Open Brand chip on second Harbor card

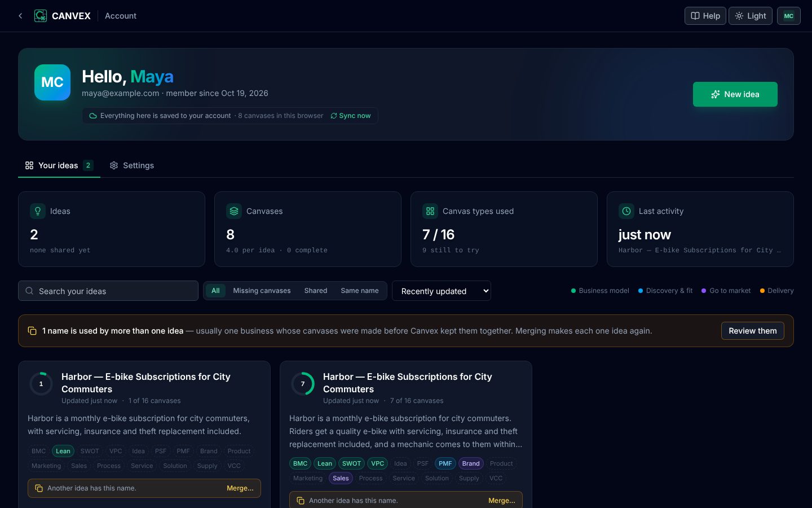coord(471,463)
